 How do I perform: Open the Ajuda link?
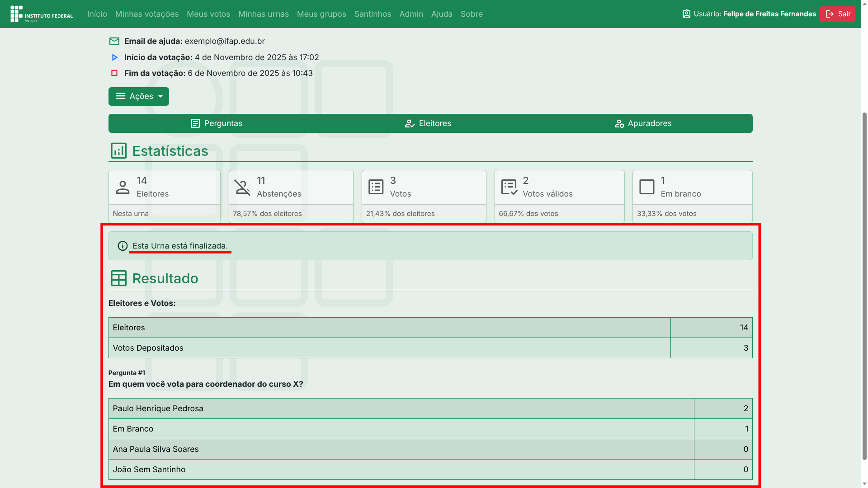442,14
